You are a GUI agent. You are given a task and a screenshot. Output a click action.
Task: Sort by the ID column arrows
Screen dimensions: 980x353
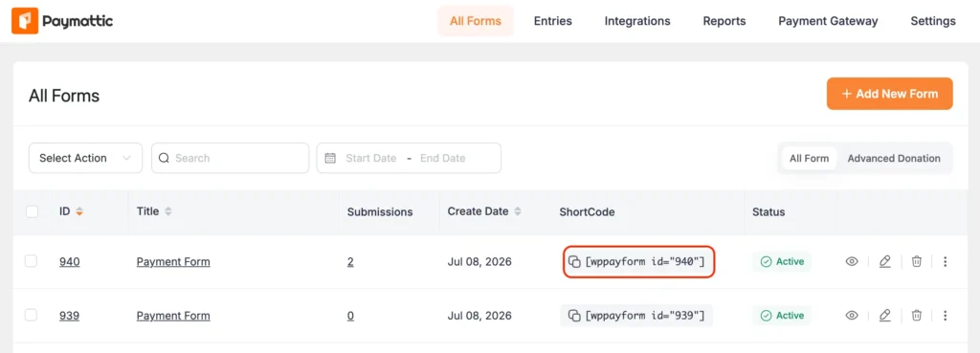click(x=79, y=211)
